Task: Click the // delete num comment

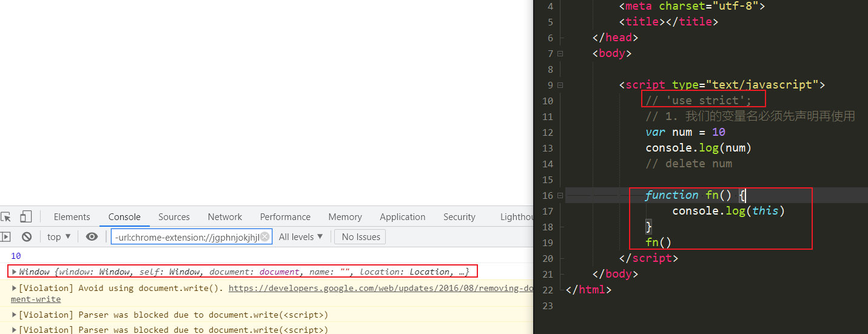Action: [689, 164]
